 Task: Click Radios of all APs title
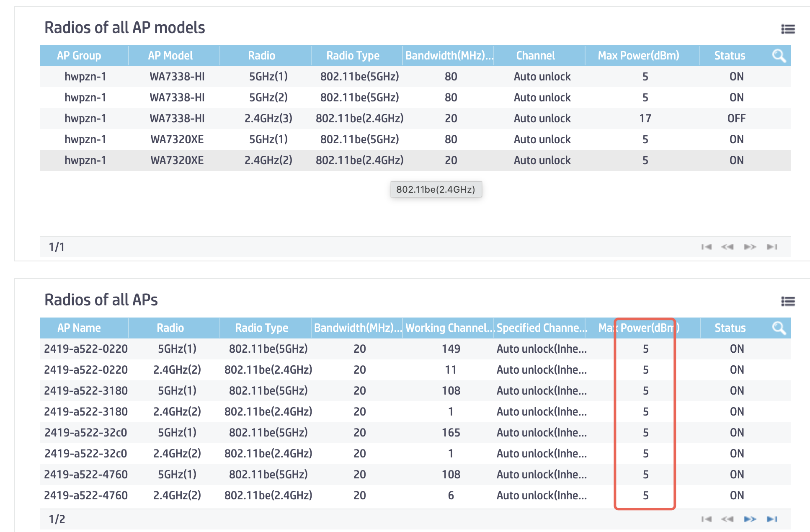[x=101, y=300]
